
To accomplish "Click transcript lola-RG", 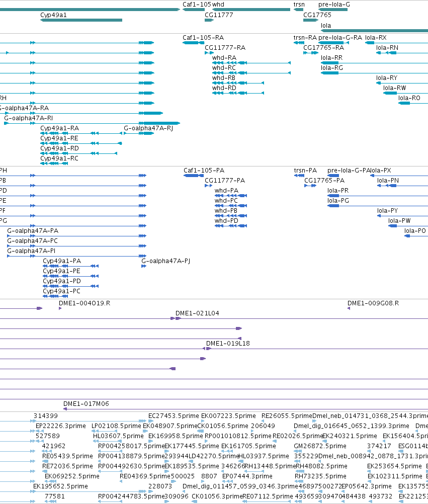I will 331,68.
